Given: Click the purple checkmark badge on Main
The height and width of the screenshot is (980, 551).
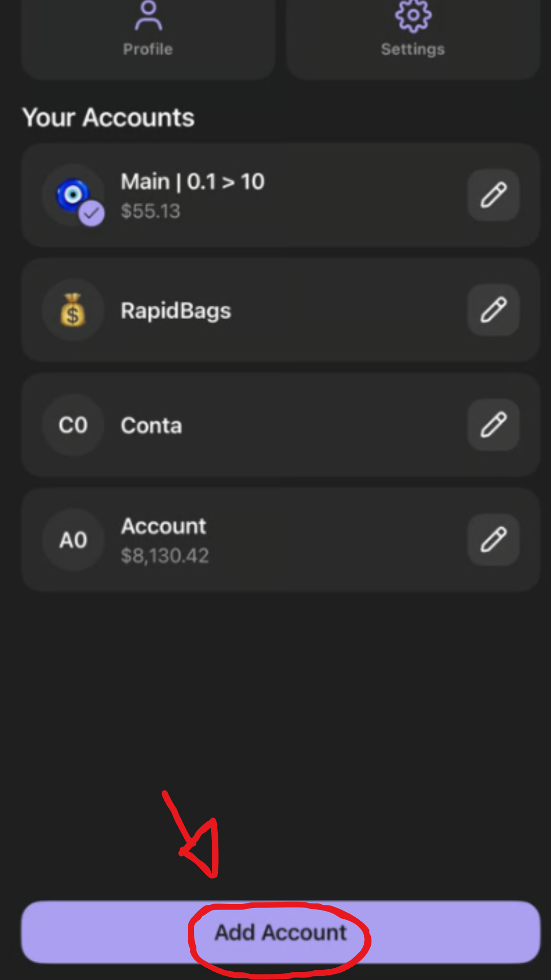Looking at the screenshot, I should click(91, 213).
